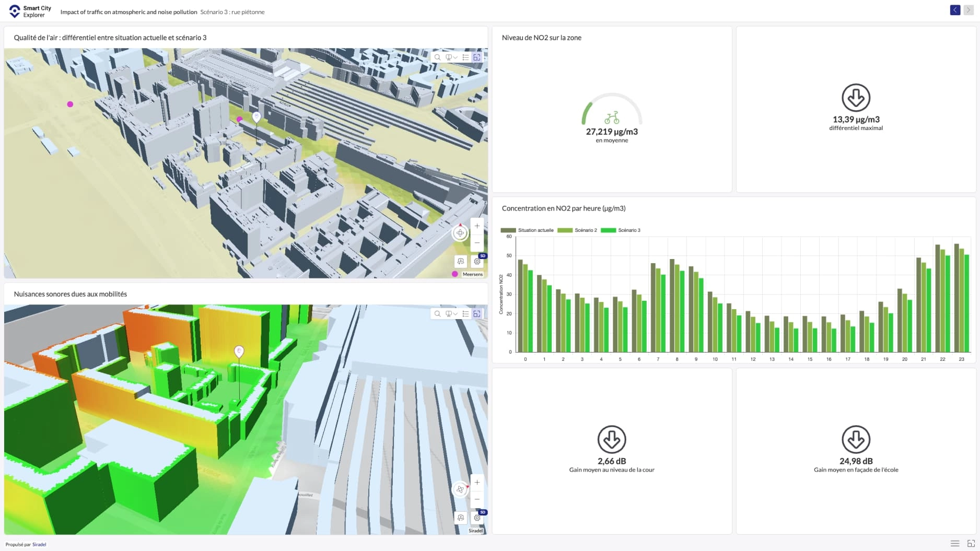
Task: Toggle the Situation actuelle series in the chart legend
Action: click(x=527, y=230)
